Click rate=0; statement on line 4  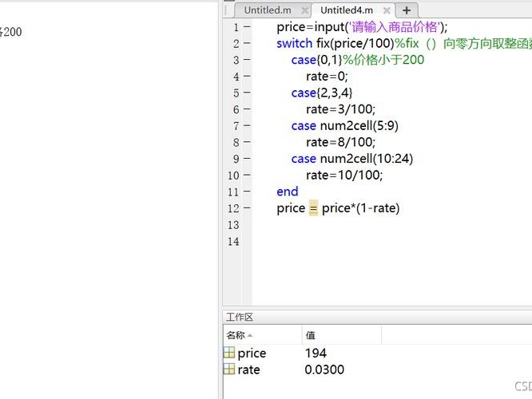(327, 77)
